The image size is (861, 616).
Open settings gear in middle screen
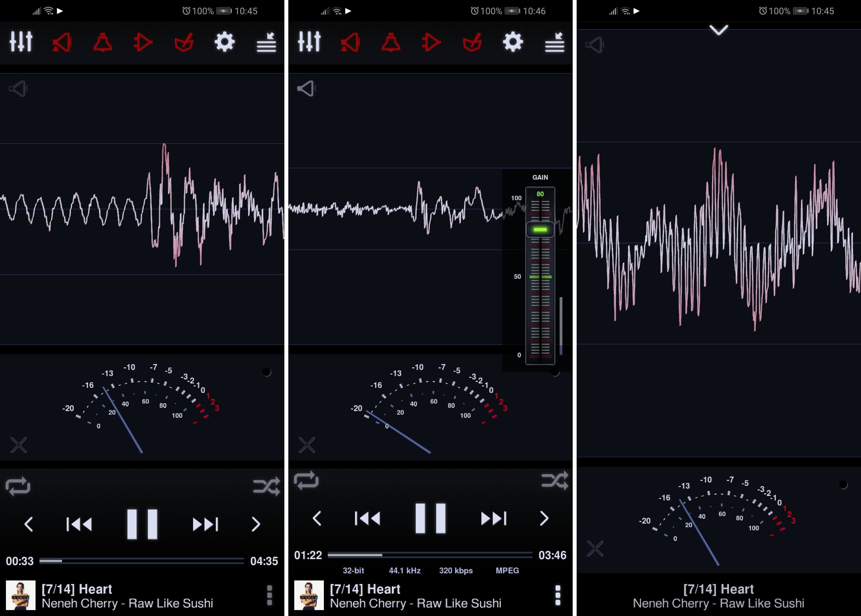click(x=513, y=42)
